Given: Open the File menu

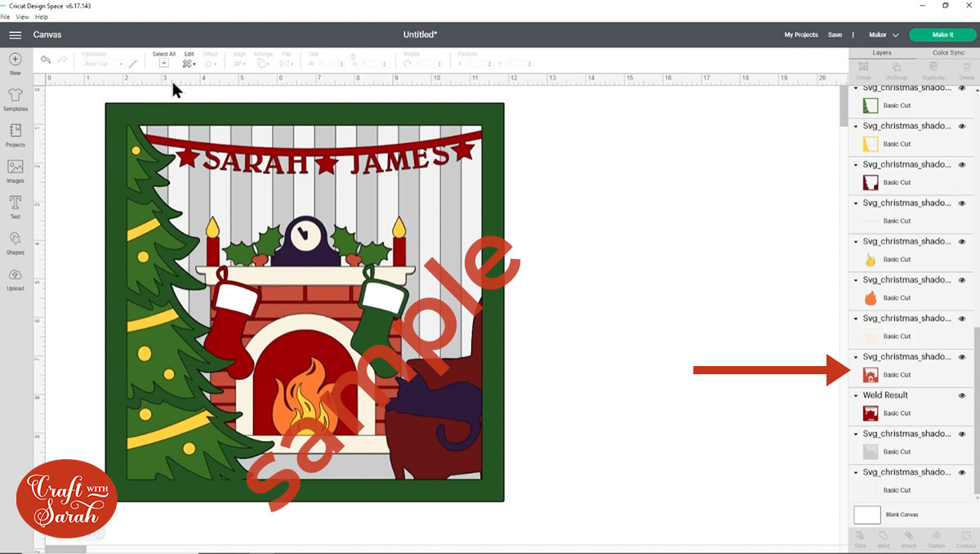Looking at the screenshot, I should (5, 16).
